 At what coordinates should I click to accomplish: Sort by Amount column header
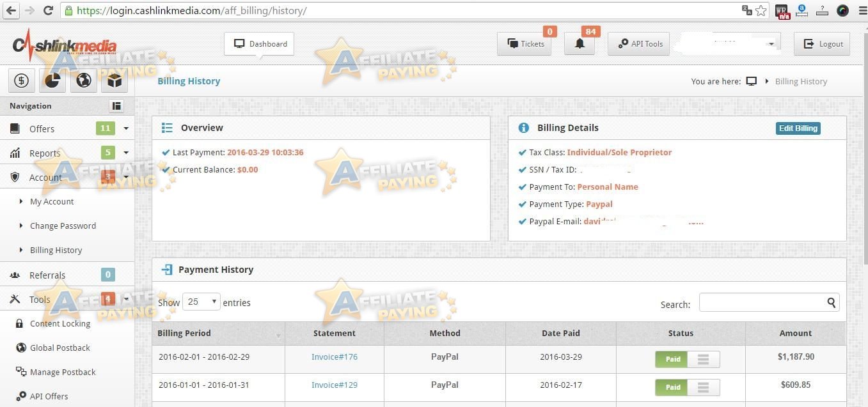[795, 333]
